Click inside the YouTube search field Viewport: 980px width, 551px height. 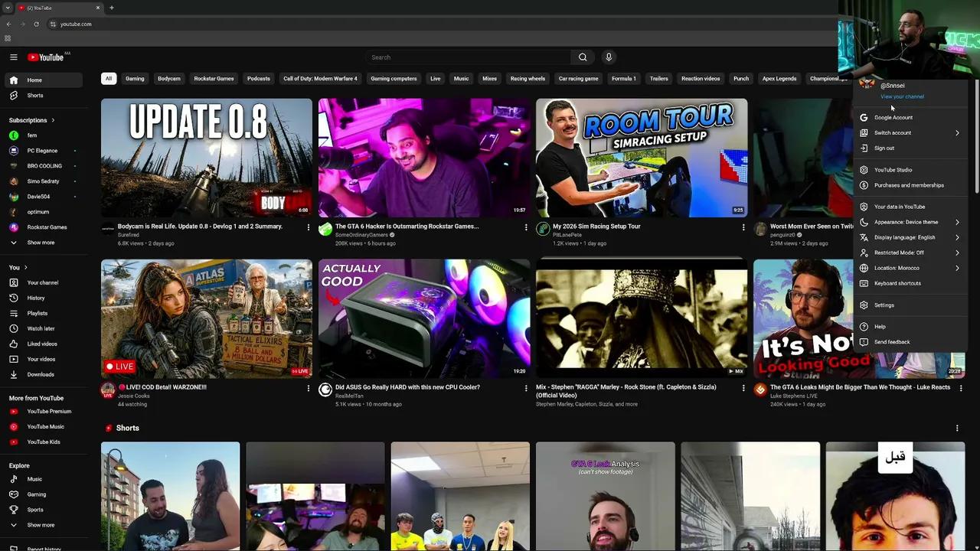click(x=468, y=57)
